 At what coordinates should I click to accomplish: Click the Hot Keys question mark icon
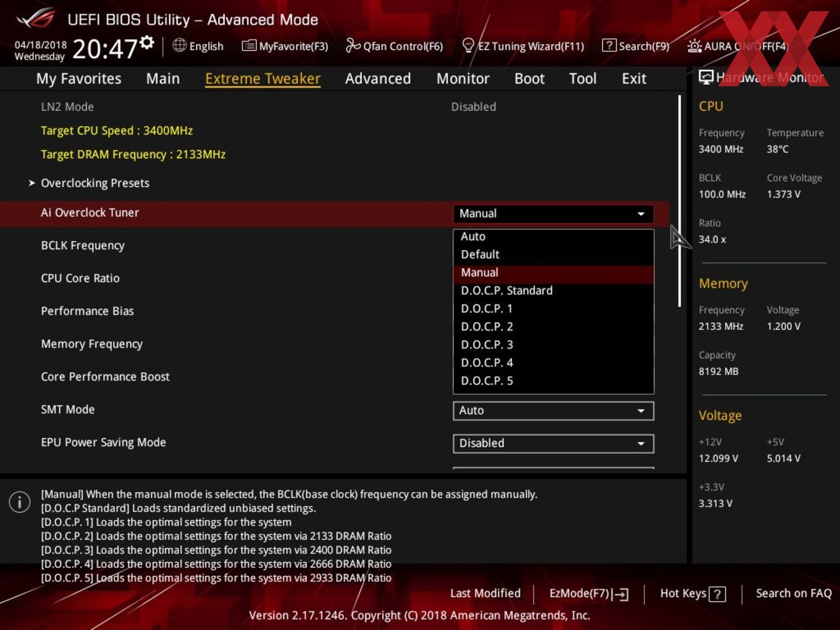[717, 594]
